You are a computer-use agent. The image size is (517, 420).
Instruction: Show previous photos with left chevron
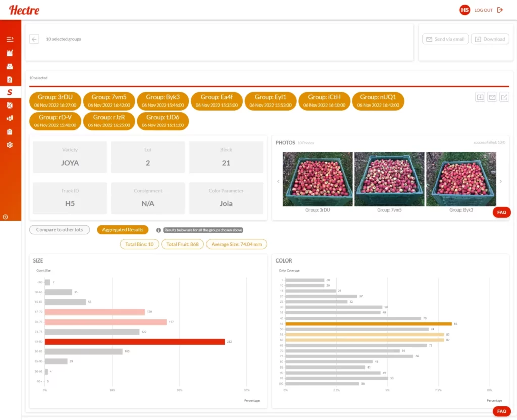coord(277,181)
